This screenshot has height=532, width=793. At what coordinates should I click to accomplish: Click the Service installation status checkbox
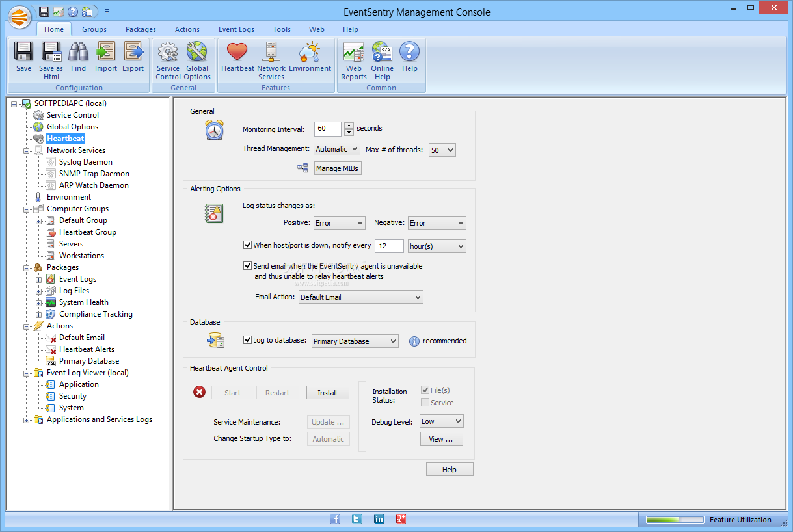click(425, 403)
